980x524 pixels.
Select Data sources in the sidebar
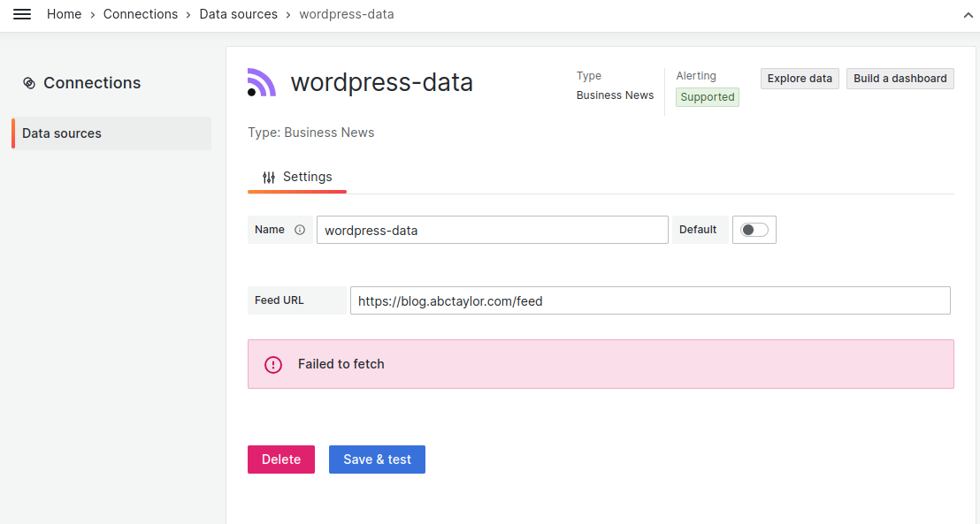click(x=111, y=133)
